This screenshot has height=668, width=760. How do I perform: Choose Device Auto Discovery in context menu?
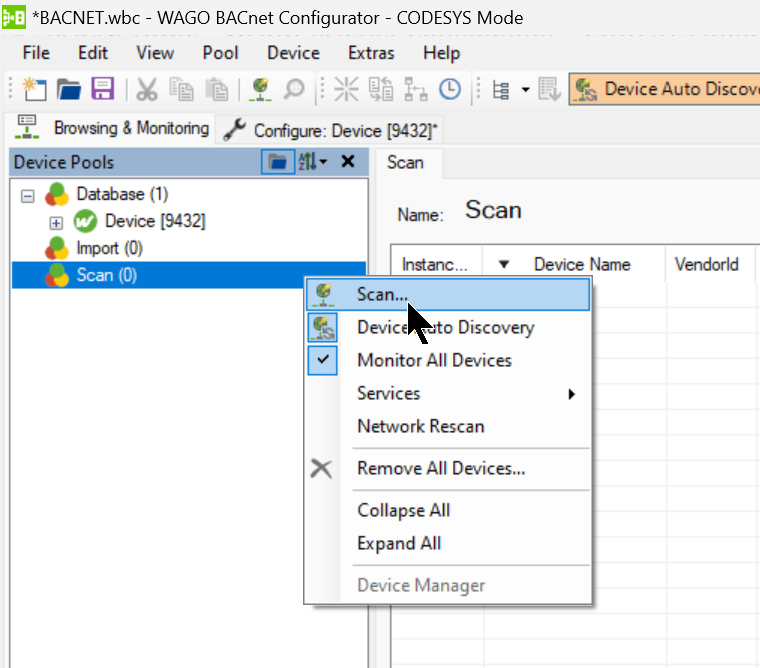coord(448,327)
